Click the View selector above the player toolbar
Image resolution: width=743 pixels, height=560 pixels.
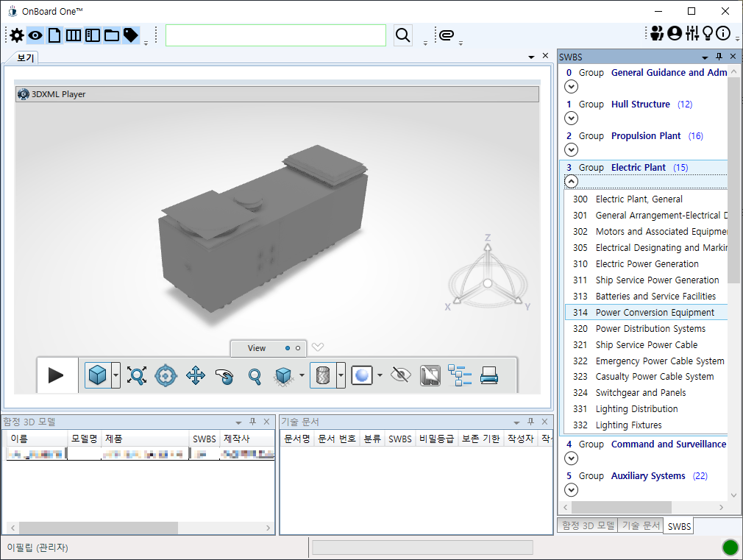(269, 348)
